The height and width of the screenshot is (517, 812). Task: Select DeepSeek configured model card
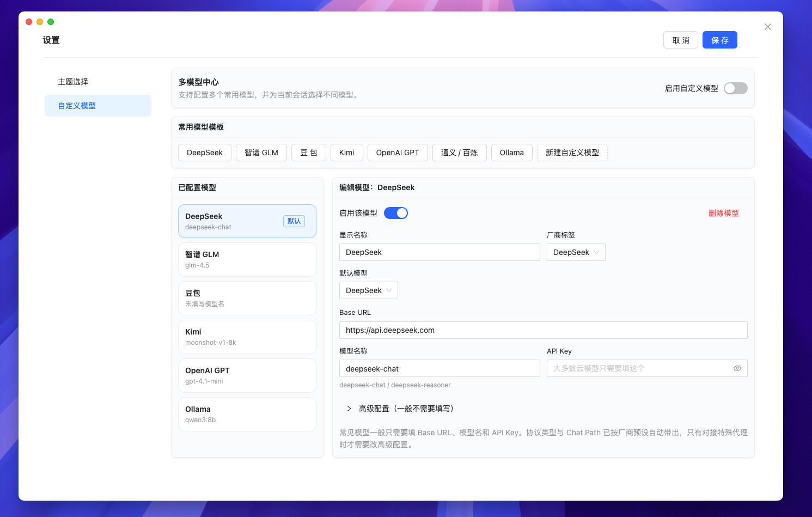[247, 221]
